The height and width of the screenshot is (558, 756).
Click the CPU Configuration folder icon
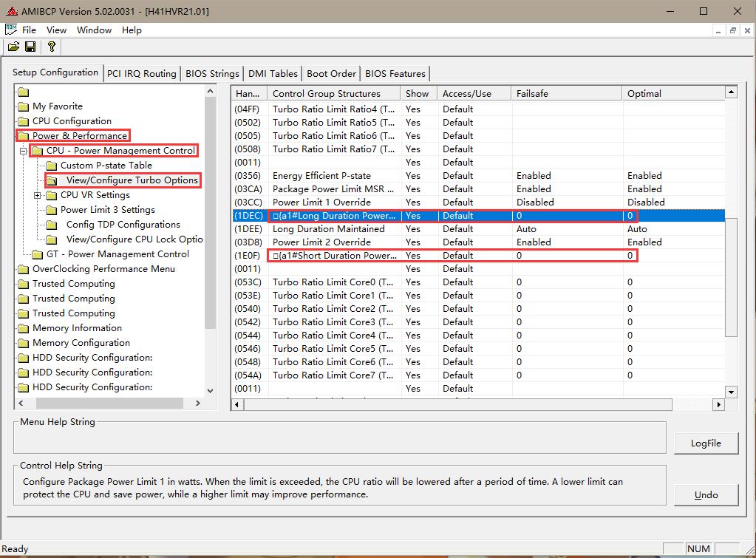point(23,121)
